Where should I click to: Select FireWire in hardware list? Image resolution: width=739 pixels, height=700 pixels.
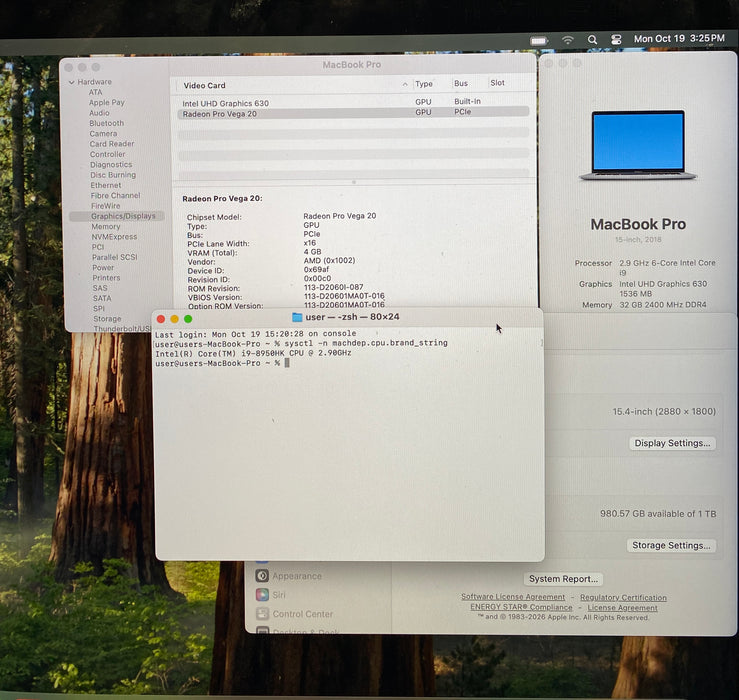106,206
